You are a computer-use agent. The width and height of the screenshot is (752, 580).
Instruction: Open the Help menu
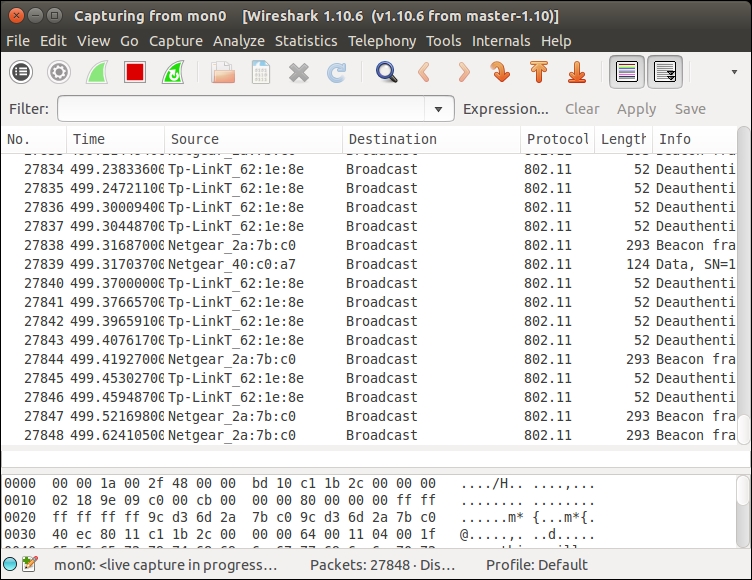(556, 41)
